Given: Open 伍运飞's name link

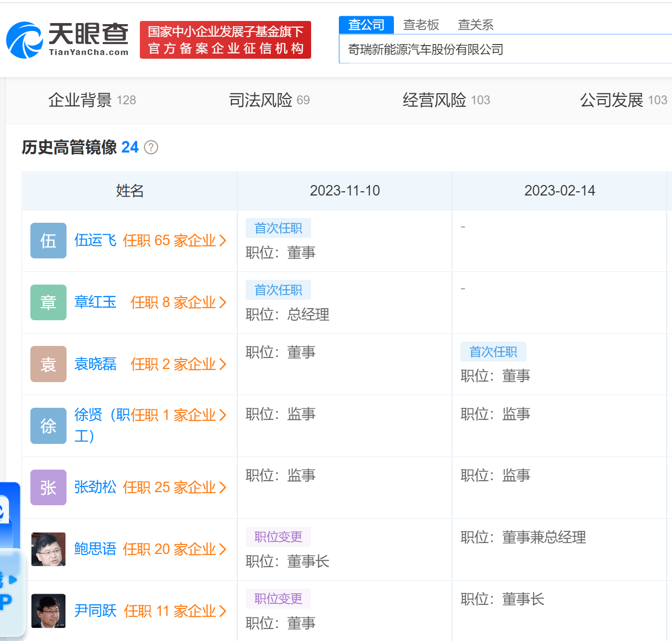Looking at the screenshot, I should pos(95,240).
